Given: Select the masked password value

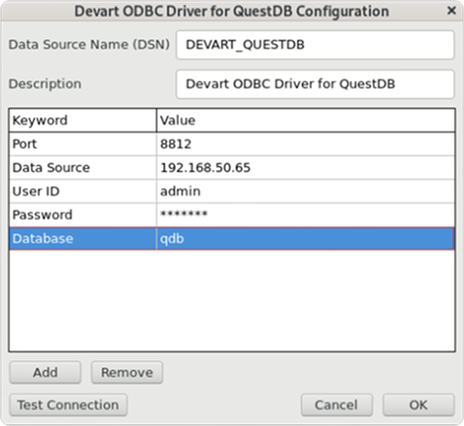Looking at the screenshot, I should point(306,215).
